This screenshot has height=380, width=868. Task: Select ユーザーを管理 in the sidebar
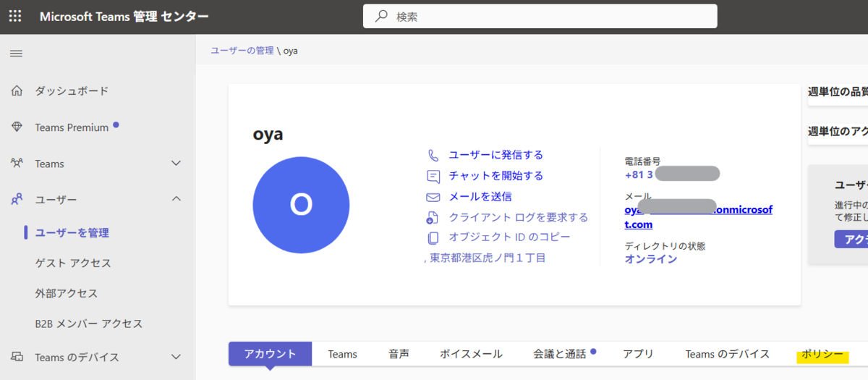click(72, 232)
